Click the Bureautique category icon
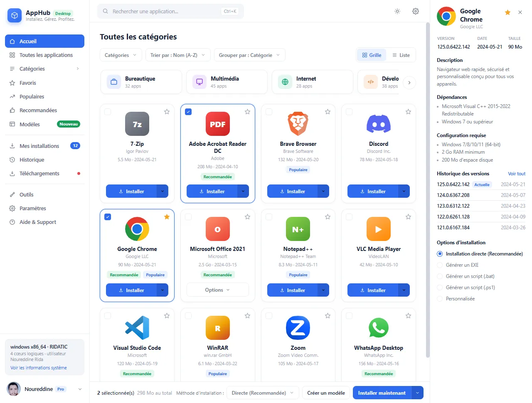The image size is (532, 403). [x=114, y=82]
